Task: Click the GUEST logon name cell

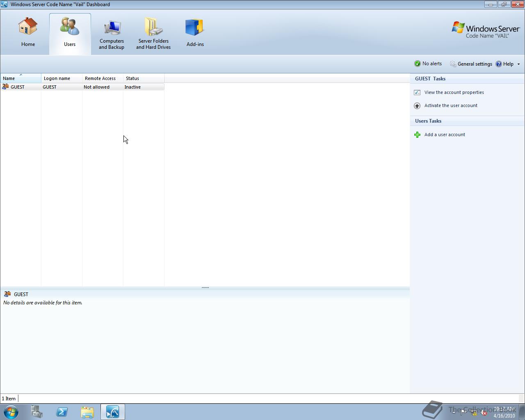Action: [x=50, y=87]
